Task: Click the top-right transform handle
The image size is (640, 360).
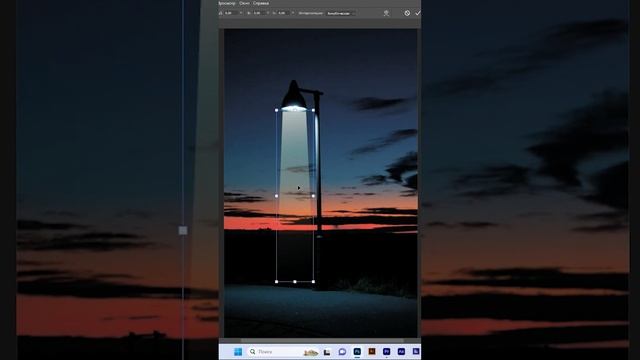Action: (x=313, y=110)
